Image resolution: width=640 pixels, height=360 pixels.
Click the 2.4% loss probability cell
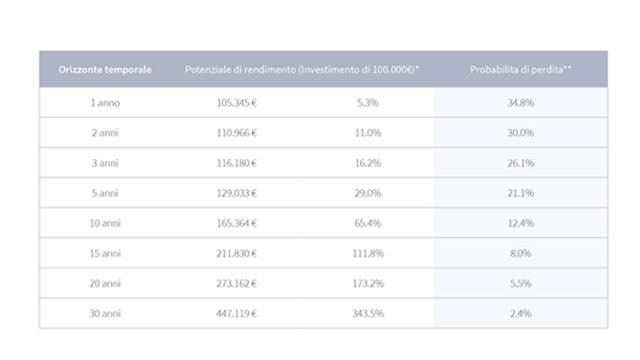(520, 313)
